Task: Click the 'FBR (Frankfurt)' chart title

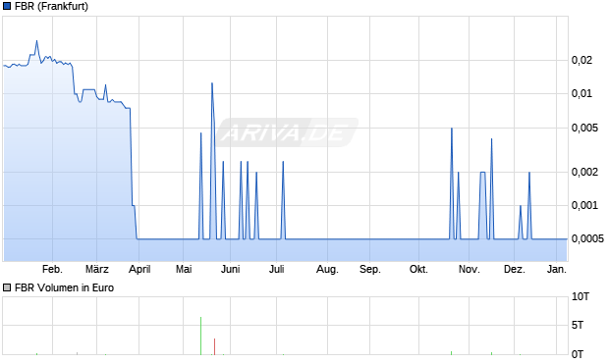Action: 51,6
